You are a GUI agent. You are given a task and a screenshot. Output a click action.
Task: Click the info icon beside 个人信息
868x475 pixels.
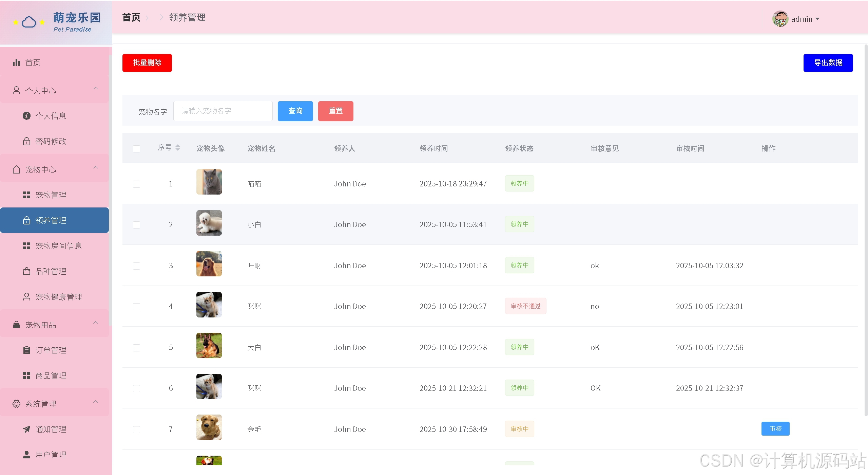26,116
